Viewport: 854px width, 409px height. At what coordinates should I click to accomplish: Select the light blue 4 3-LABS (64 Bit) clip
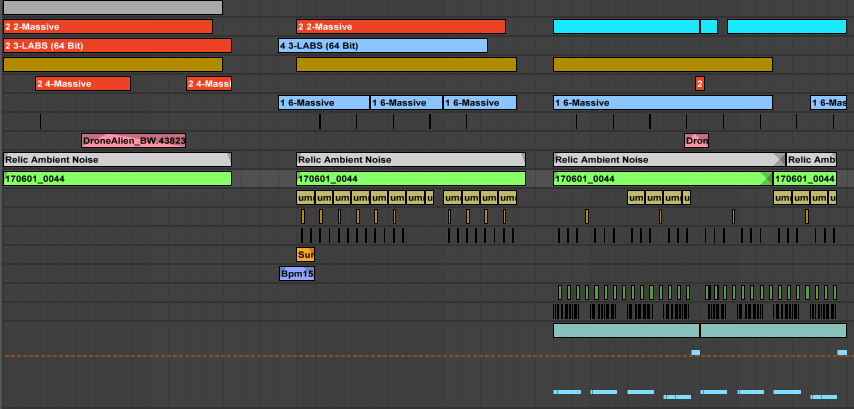(382, 46)
